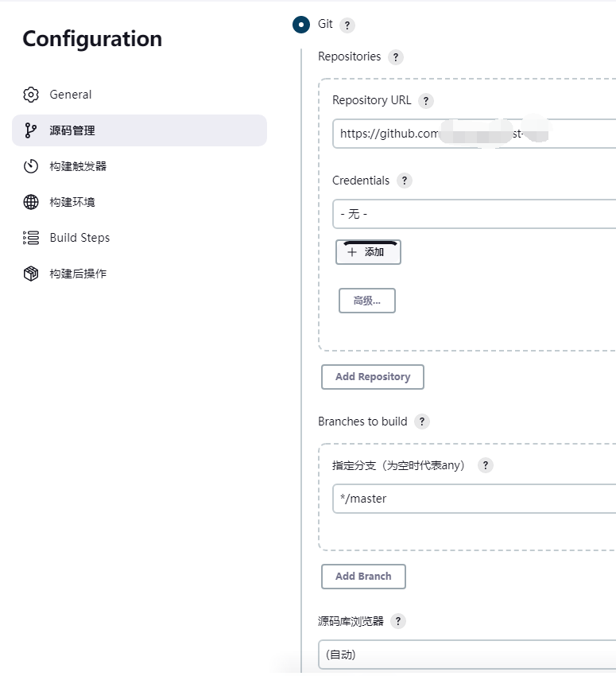Click help icon beside Branches to build
616x676 pixels.
[422, 422]
